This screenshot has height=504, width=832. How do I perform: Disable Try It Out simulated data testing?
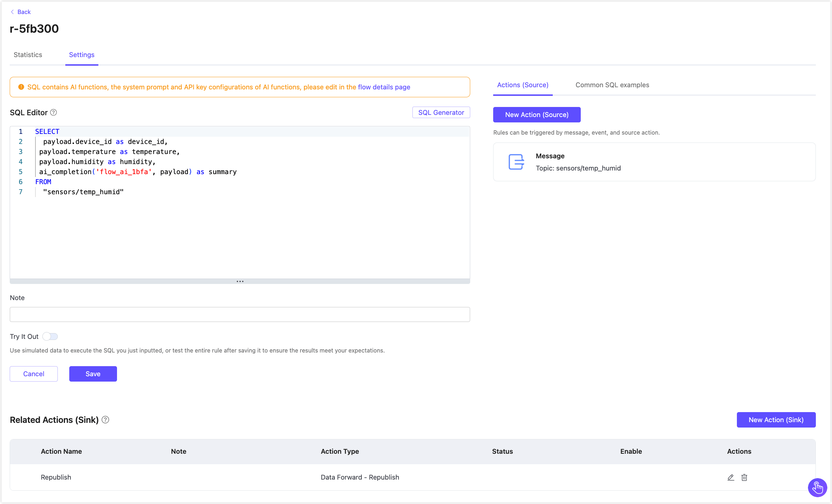click(x=50, y=336)
